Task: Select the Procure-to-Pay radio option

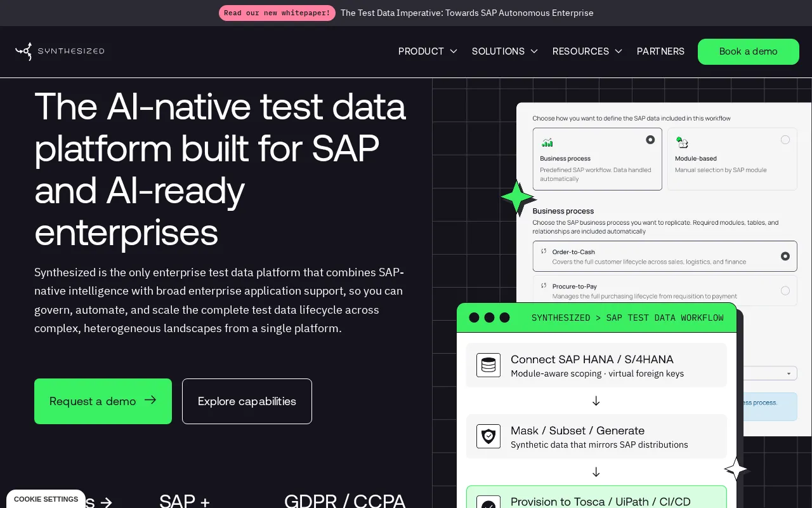Action: coord(785,291)
